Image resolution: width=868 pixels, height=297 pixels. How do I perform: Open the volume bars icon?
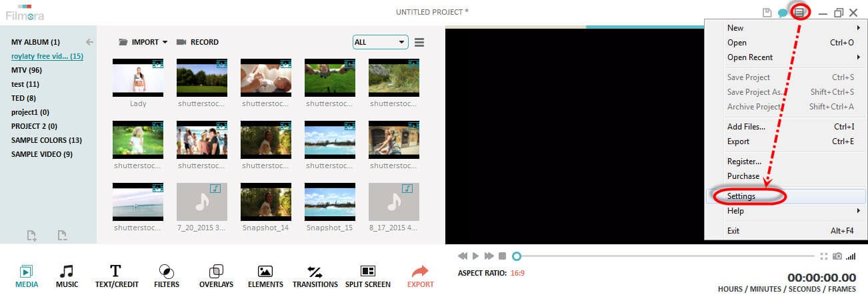(851, 256)
